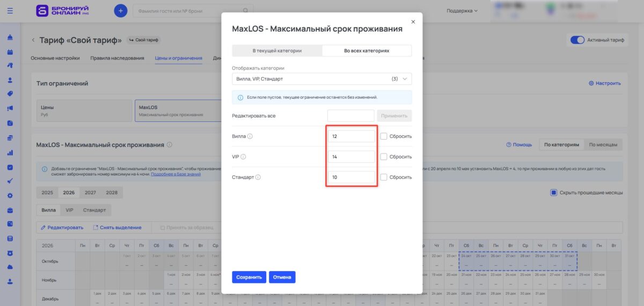This screenshot has width=644, height=306.
Task: Click info icon beside MaxLOS section heading
Action: coord(170,145)
